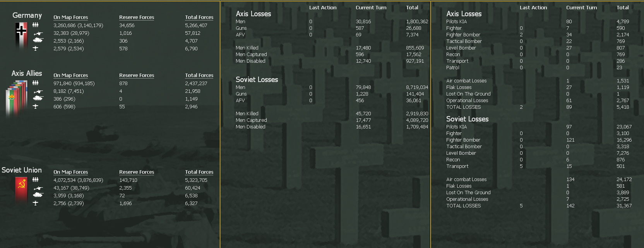Click Germany's artillery gun icon
The height and width of the screenshot is (248, 644).
tap(38, 33)
